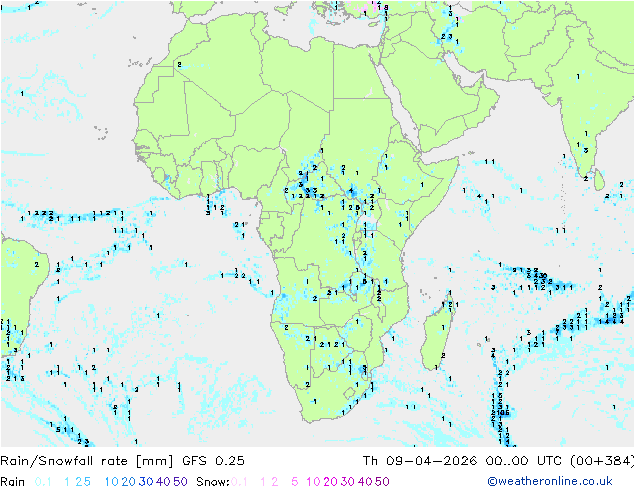Pick the Rain 30 legend value
Viewport: 634px width, 490px height.
pos(146,482)
